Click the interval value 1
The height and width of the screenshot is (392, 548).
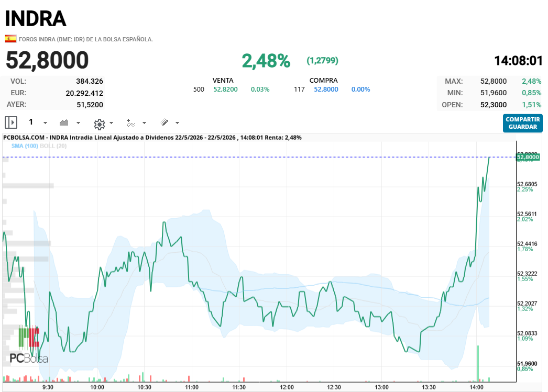pyautogui.click(x=31, y=122)
